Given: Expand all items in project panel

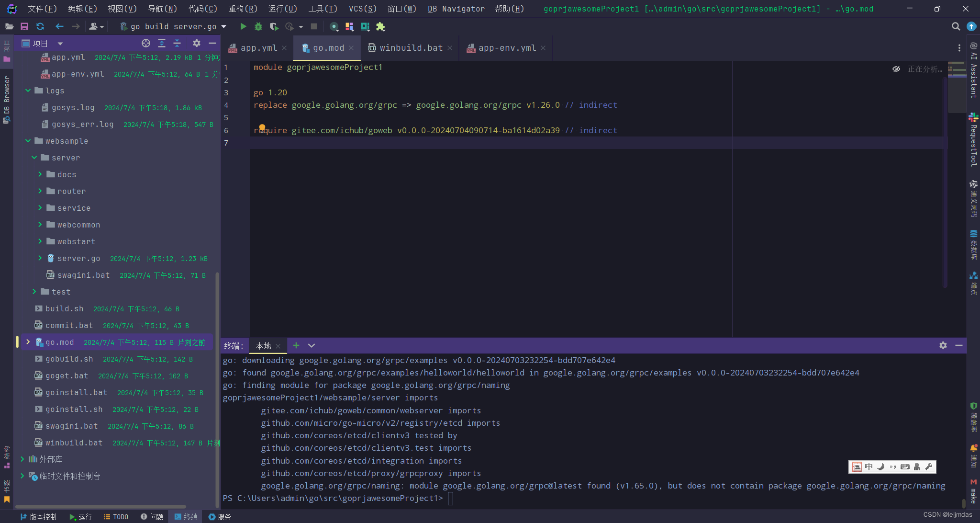Looking at the screenshot, I should coord(162,43).
